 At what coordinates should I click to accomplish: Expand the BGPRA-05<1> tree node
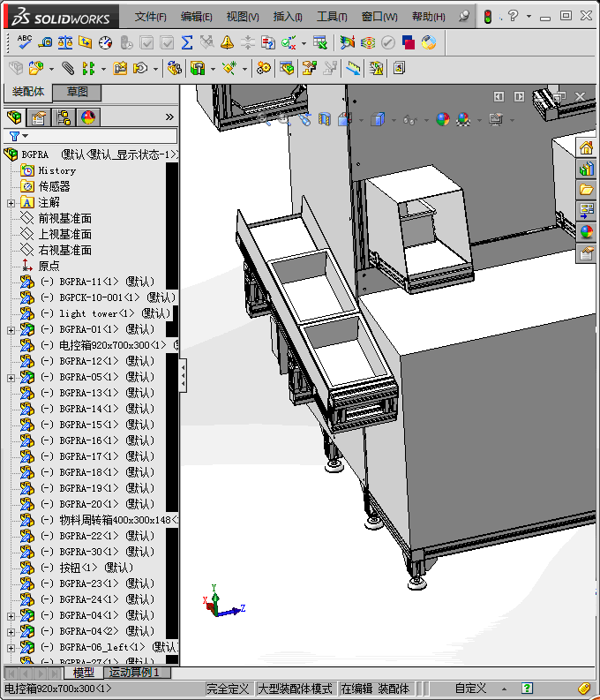(x=11, y=378)
